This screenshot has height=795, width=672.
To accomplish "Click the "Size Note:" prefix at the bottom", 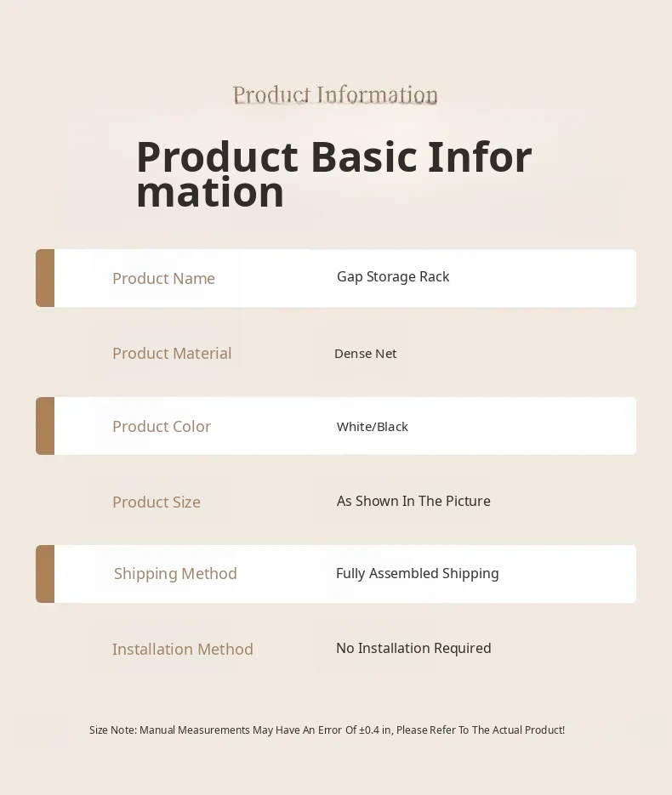I will 112,730.
